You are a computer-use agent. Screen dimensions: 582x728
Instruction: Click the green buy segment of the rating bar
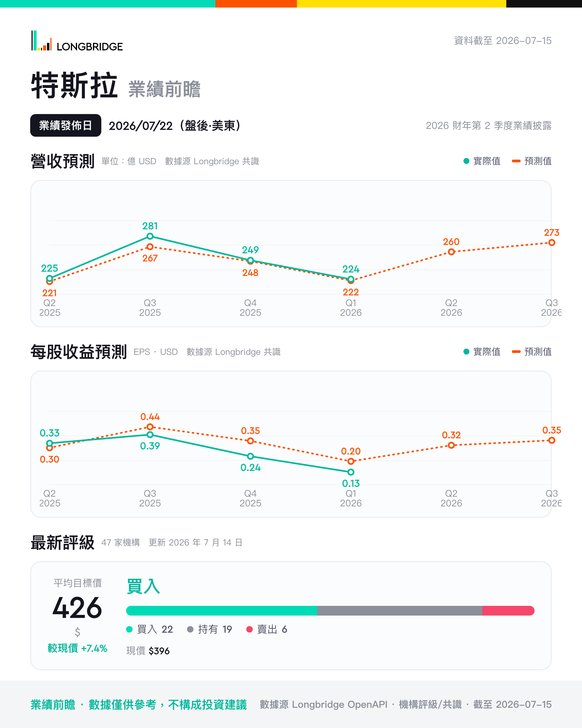221,610
